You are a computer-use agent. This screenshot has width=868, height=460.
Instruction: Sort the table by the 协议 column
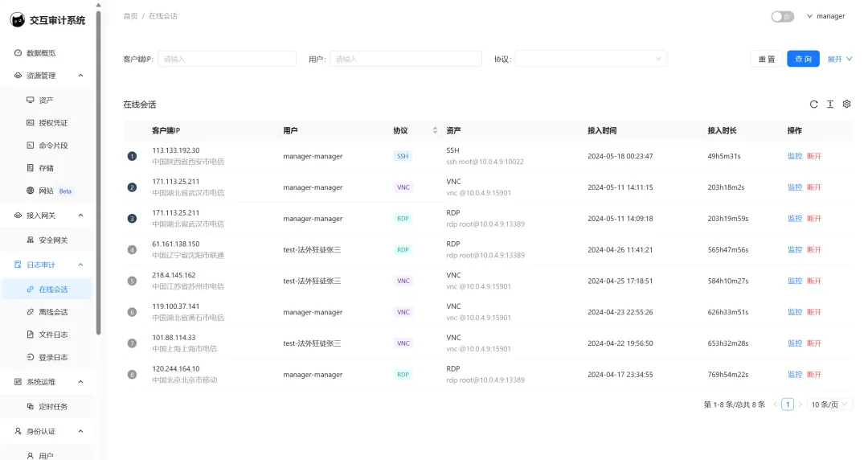click(x=436, y=130)
